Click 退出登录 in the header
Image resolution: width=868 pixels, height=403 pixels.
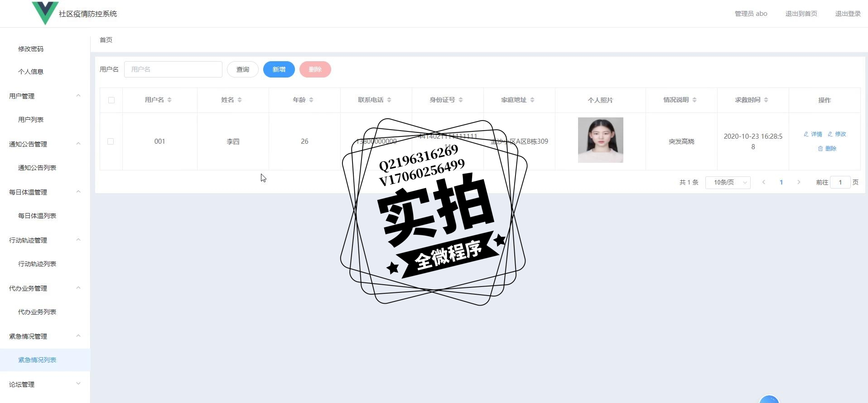tap(848, 14)
